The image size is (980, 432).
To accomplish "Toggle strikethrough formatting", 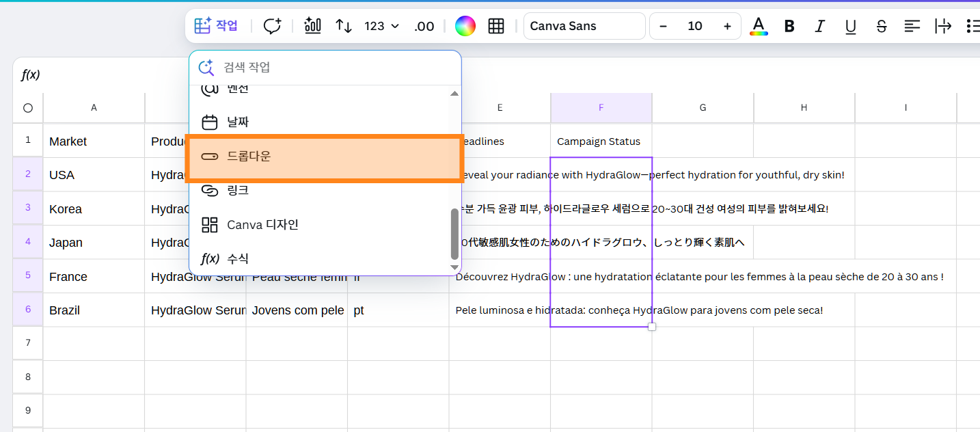I will [x=882, y=26].
